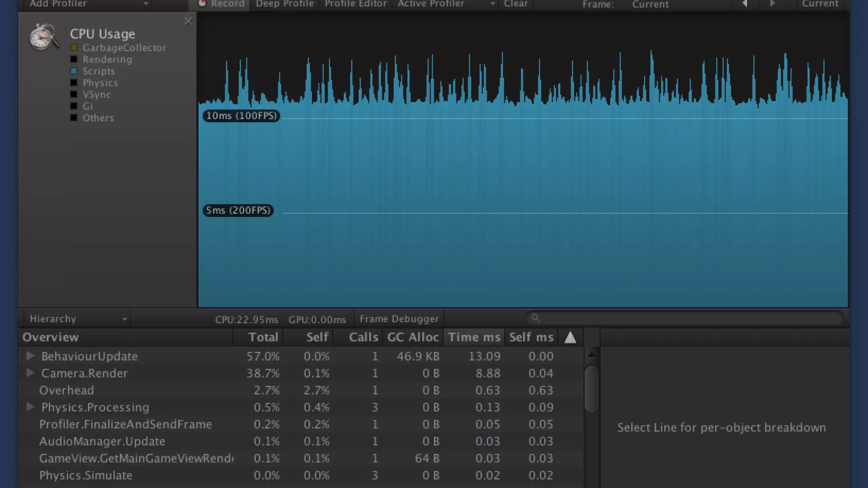Click the Record button red icon
The height and width of the screenshot is (488, 868).
[202, 3]
